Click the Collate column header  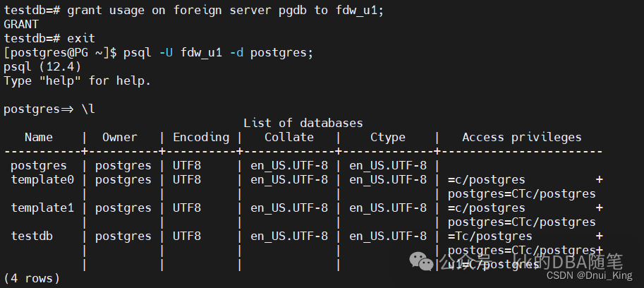click(288, 137)
